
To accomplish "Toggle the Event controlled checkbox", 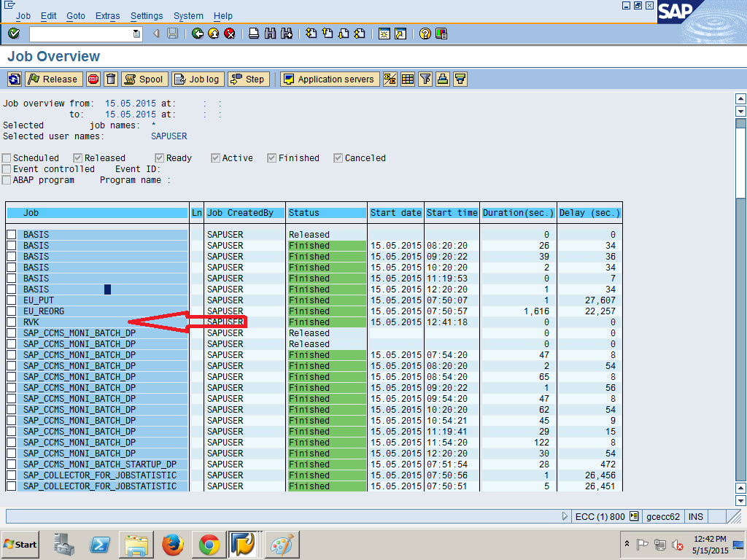I will pos(7,169).
